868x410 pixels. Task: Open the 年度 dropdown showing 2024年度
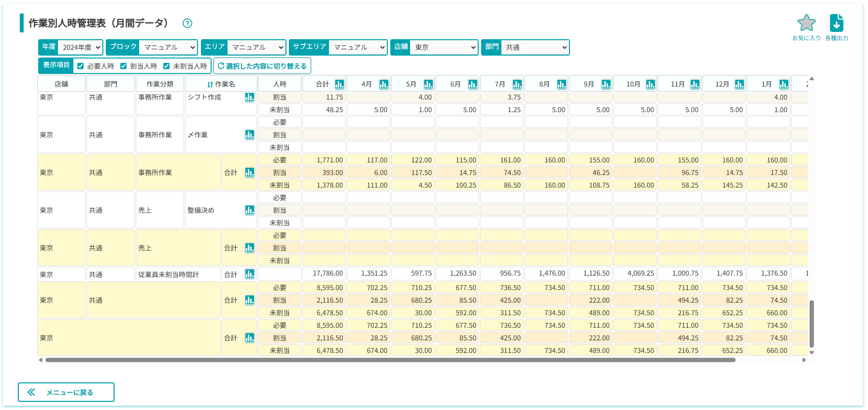[x=80, y=47]
